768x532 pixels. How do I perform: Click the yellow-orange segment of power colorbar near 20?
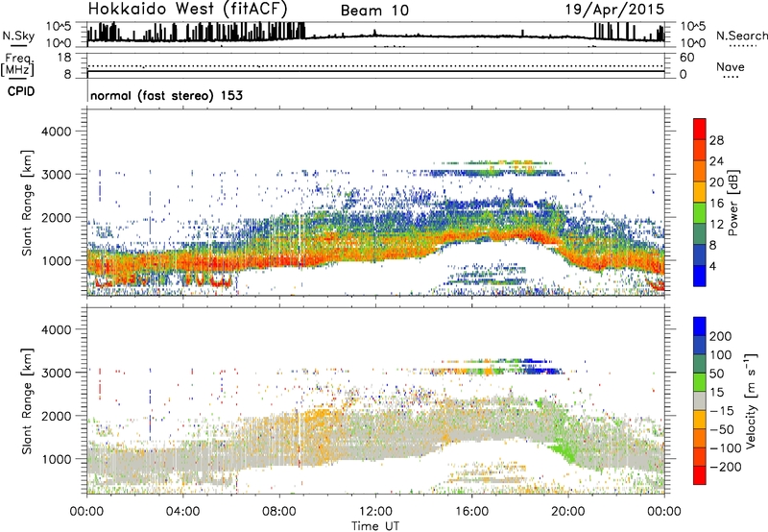(x=700, y=191)
